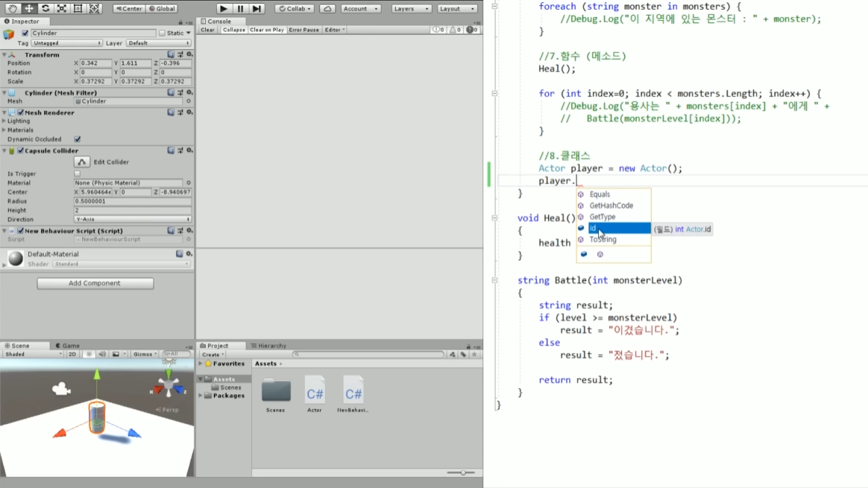Click the Pause button
This screenshot has width=868, height=488.
(x=240, y=8)
